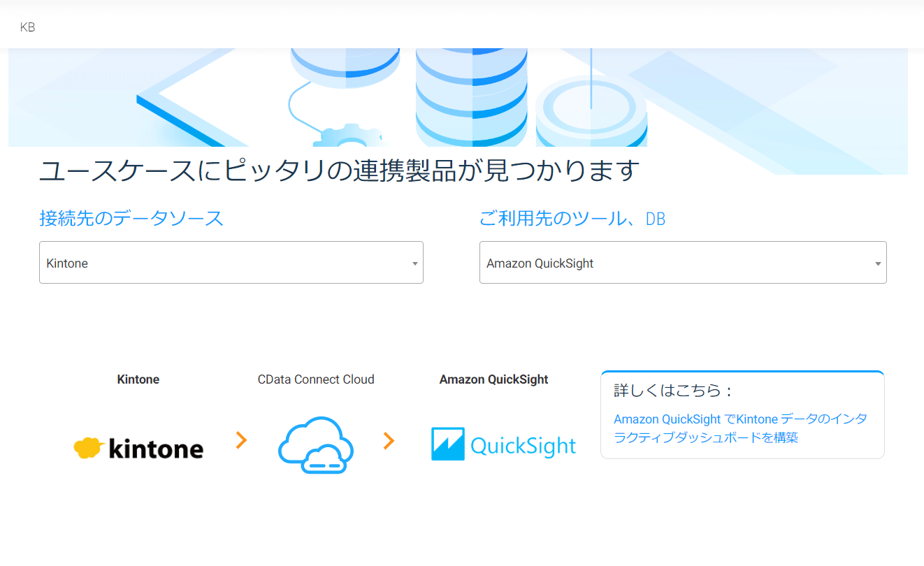Image resolution: width=924 pixels, height=566 pixels.
Task: Open the KB menu item
Action: (x=28, y=28)
